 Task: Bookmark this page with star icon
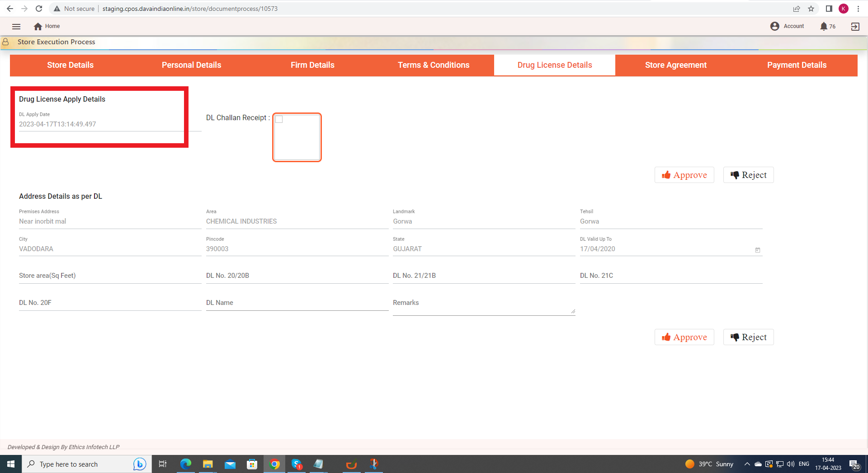pyautogui.click(x=811, y=9)
